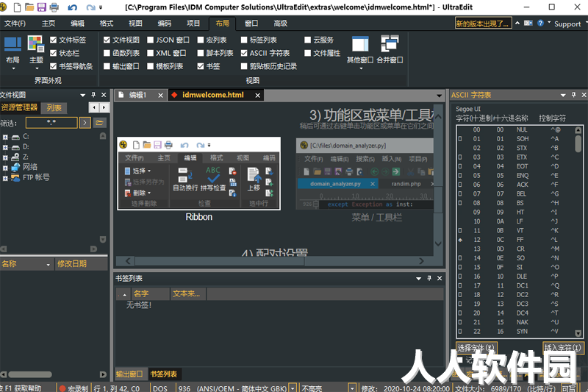The height and width of the screenshot is (392, 588).
Task: Pin the 文件视图 panel
Action: click(93, 95)
